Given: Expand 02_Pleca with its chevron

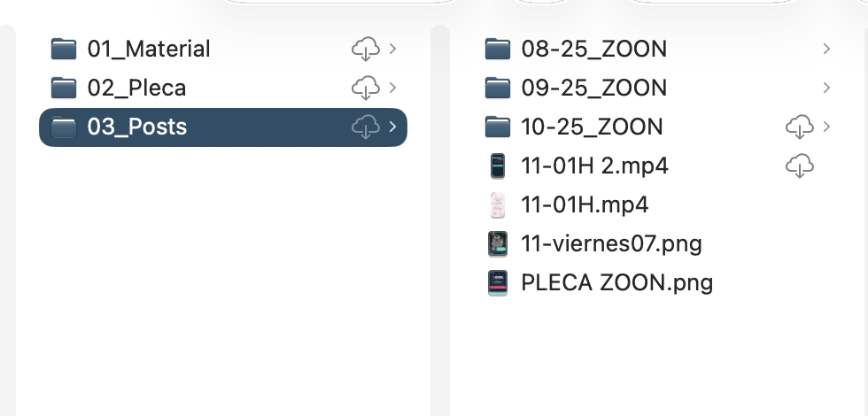Looking at the screenshot, I should click(392, 88).
